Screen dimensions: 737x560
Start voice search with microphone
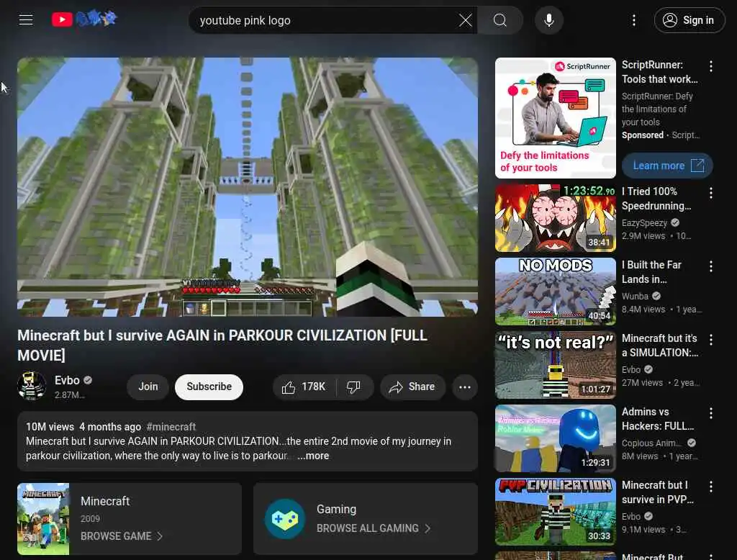[548, 20]
